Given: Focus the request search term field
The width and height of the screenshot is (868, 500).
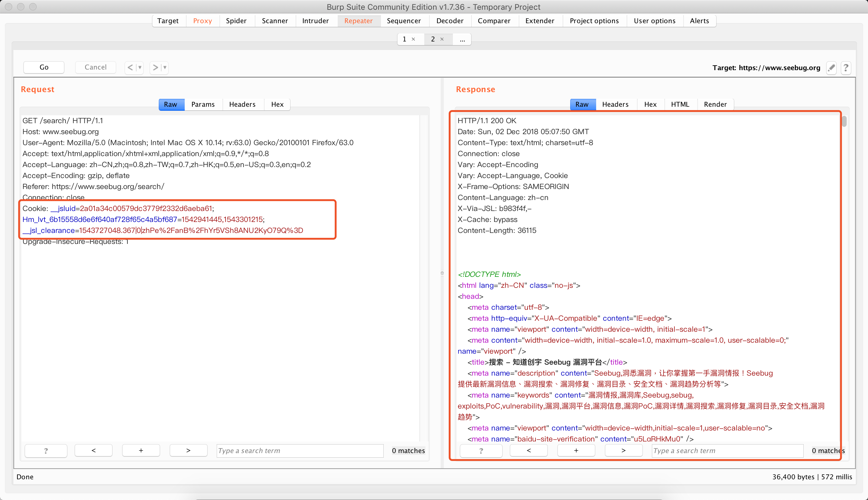Looking at the screenshot, I should click(300, 451).
